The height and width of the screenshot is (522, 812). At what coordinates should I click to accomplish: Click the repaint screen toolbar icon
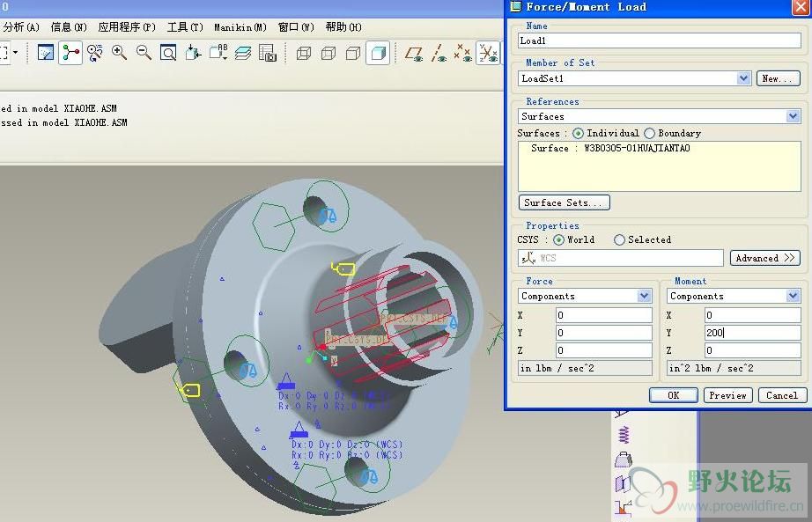pos(46,52)
